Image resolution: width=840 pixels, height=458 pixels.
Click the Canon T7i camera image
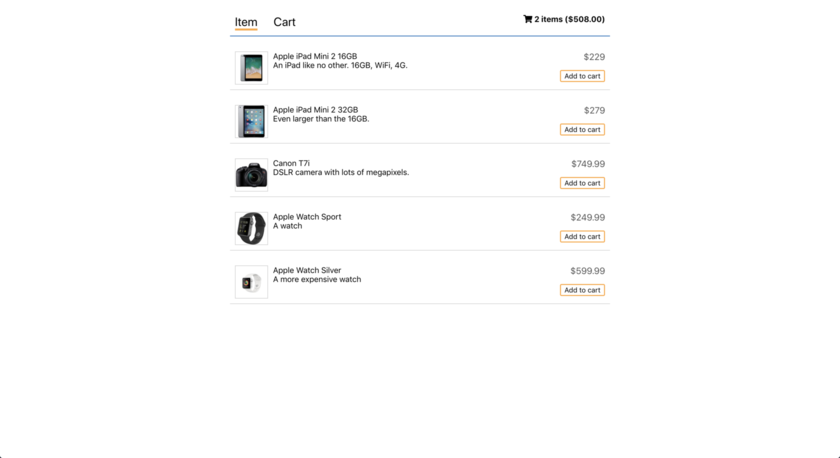click(251, 175)
